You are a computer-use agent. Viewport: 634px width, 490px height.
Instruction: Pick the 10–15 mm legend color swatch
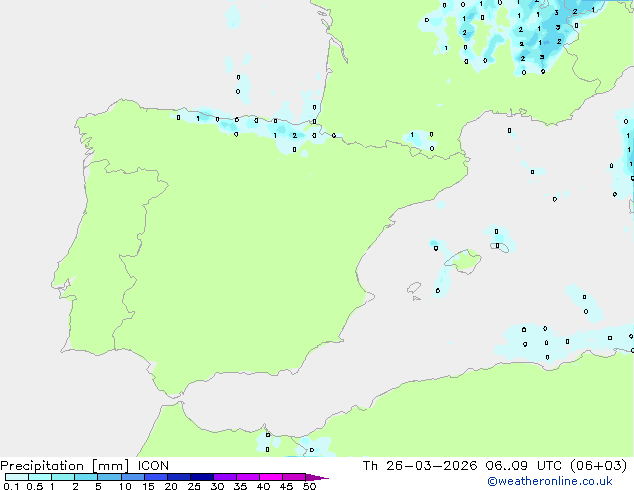point(133,477)
